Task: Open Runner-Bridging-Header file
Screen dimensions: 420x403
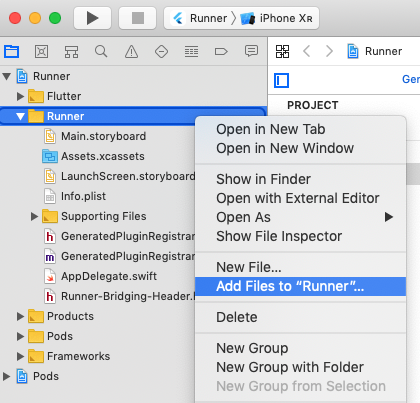Action: coord(119,296)
